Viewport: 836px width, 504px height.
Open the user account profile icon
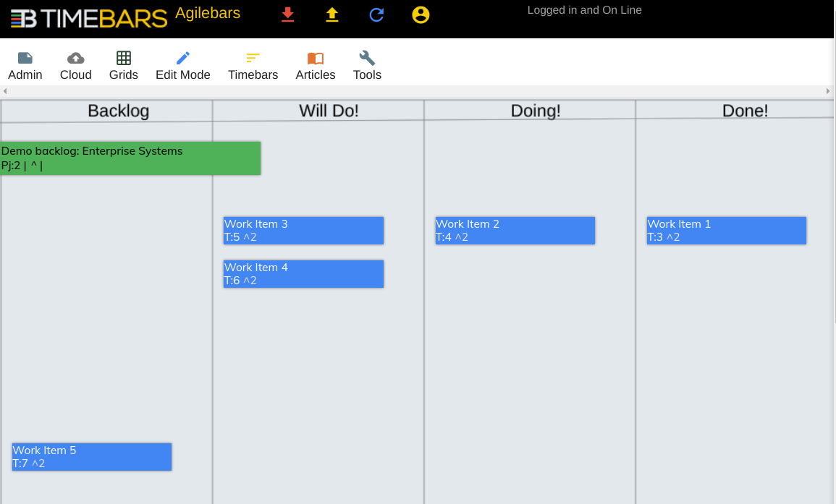click(x=421, y=14)
